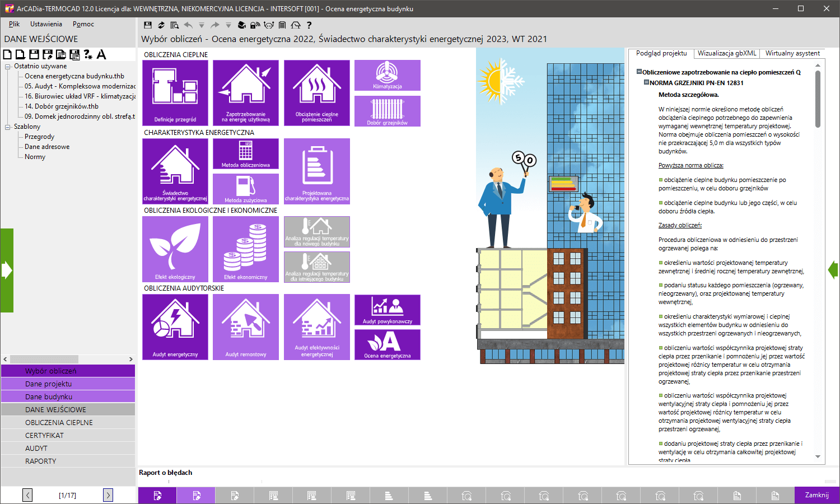Open the Ustawienia menu

tap(46, 24)
